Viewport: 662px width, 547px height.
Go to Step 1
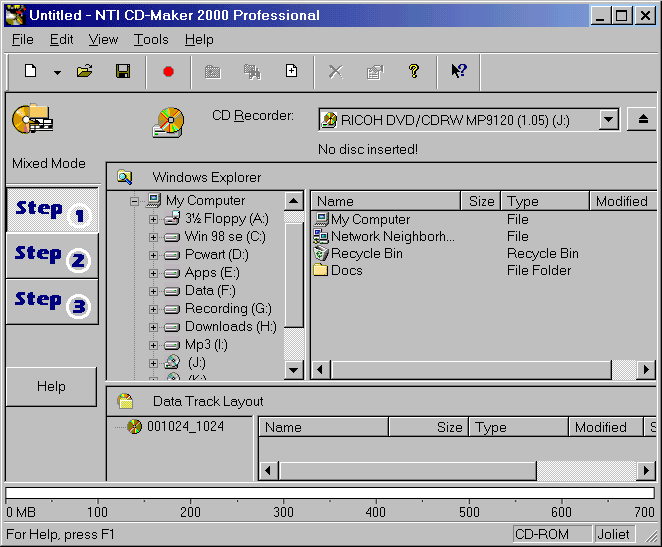(52, 210)
